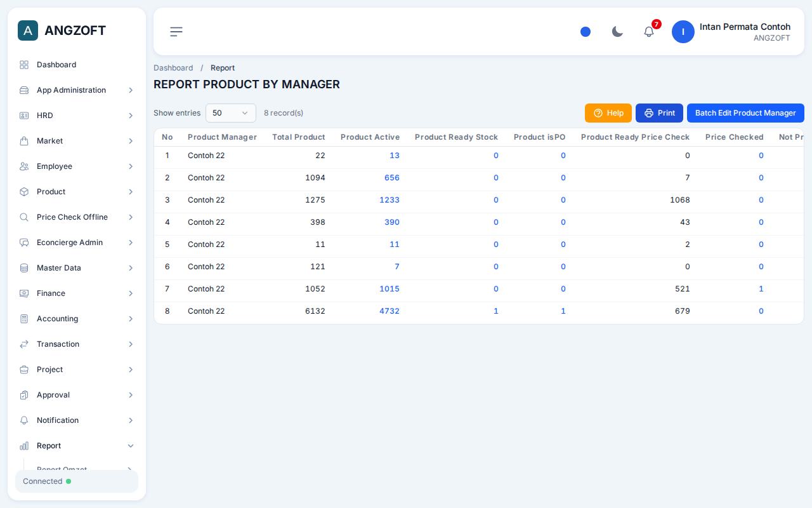Open Price Checked value 1 in row 7
This screenshot has height=508, width=812.
click(761, 289)
